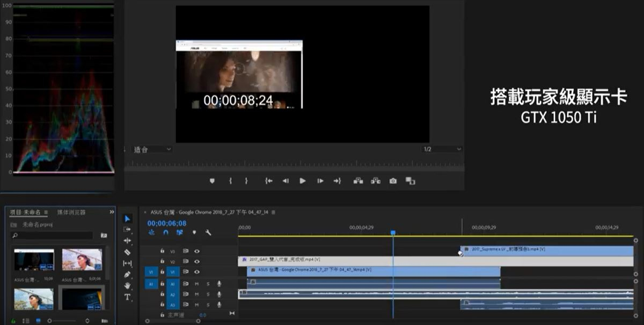Screen dimensions: 644x325
Task: Select the 2017_GAP clip on V2
Action: point(435,261)
